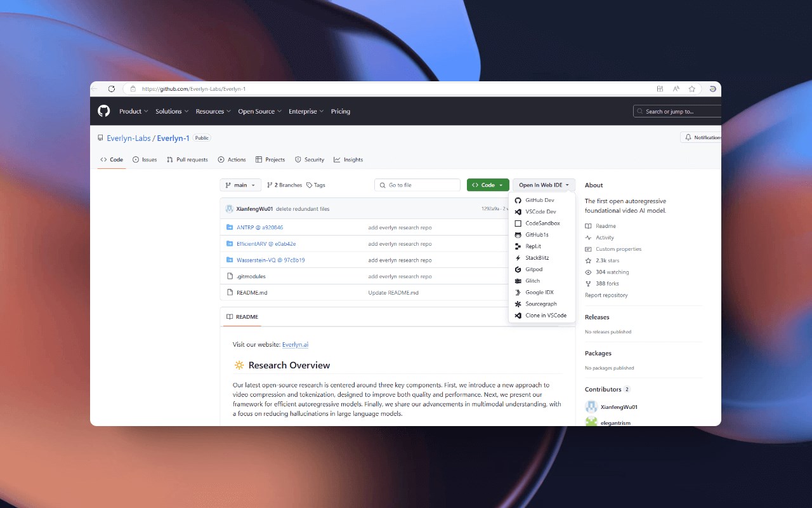Open the Activity link in About
The width and height of the screenshot is (812, 508).
[599, 237]
